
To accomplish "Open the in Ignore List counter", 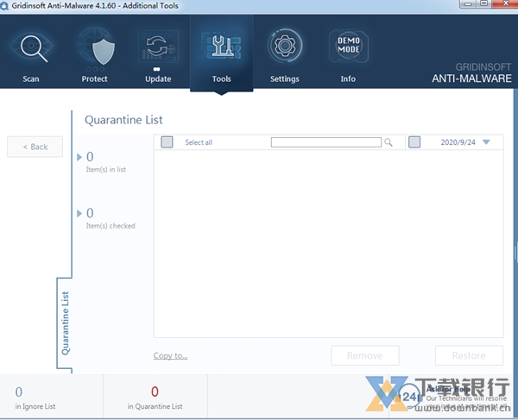I will point(35,398).
